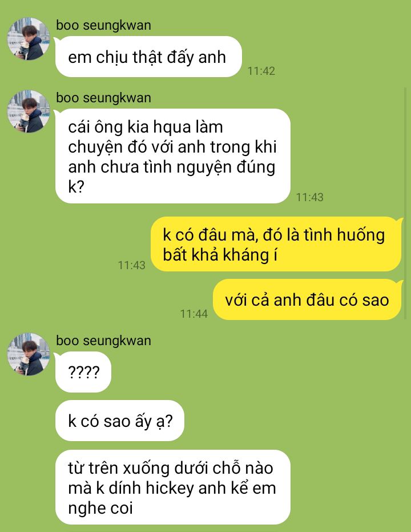Open boo seungkwan's avatar beside first message
The width and height of the screenshot is (411, 532).
click(x=29, y=39)
